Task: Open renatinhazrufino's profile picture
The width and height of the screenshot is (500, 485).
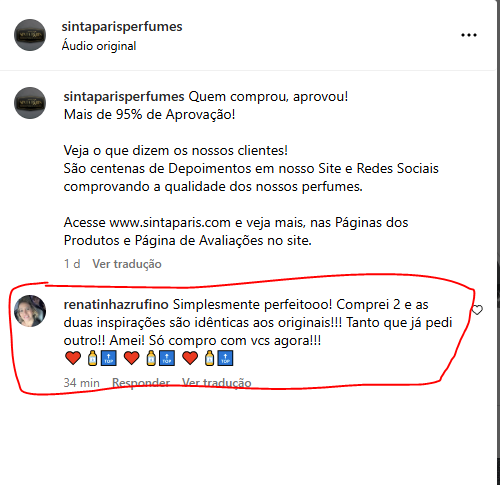Action: (30, 311)
